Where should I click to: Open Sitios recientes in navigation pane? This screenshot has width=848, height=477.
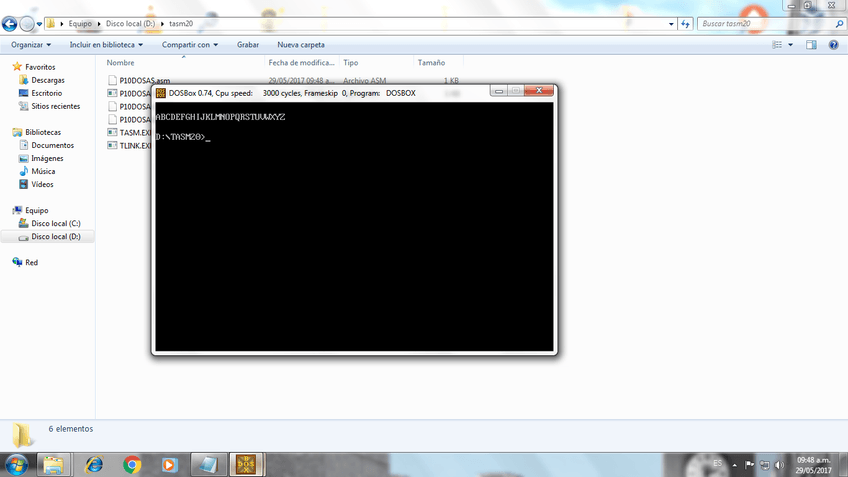(x=55, y=106)
